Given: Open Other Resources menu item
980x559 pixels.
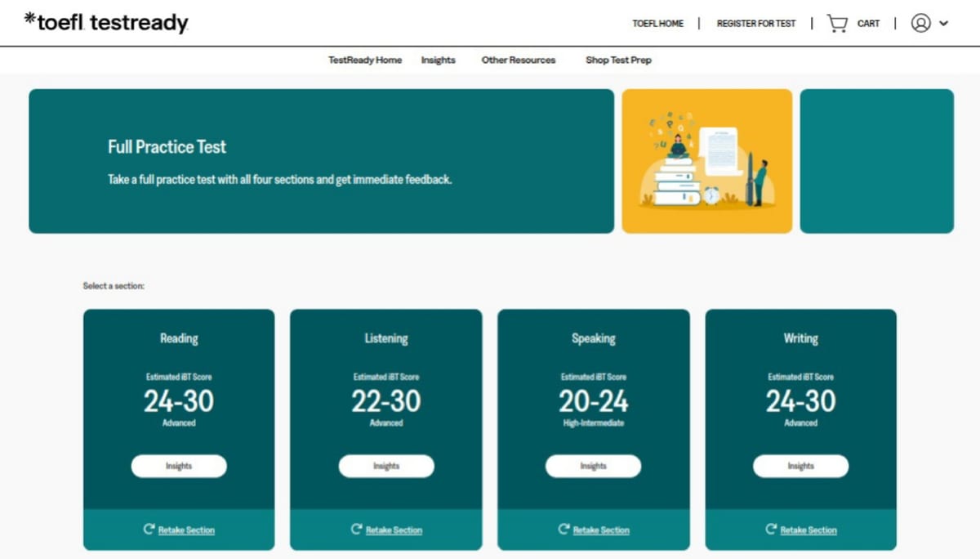Looking at the screenshot, I should coord(519,60).
